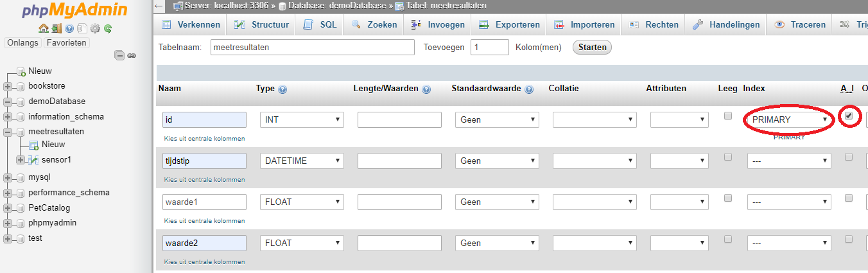Image resolution: width=868 pixels, height=273 pixels.
Task: Collapse all navigation tree items icon
Action: pos(119,56)
